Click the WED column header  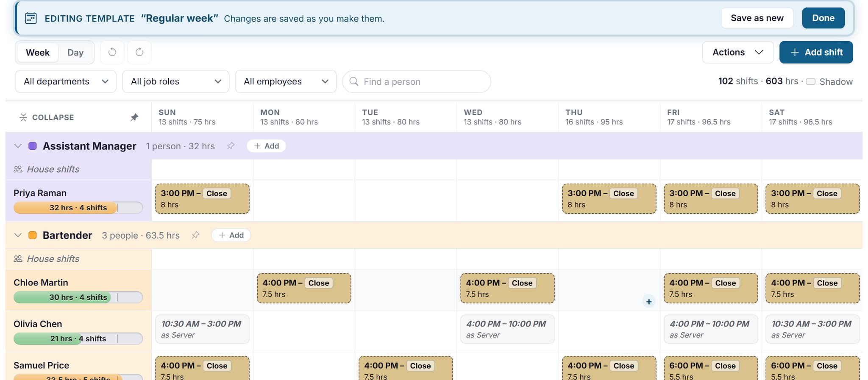pos(507,117)
